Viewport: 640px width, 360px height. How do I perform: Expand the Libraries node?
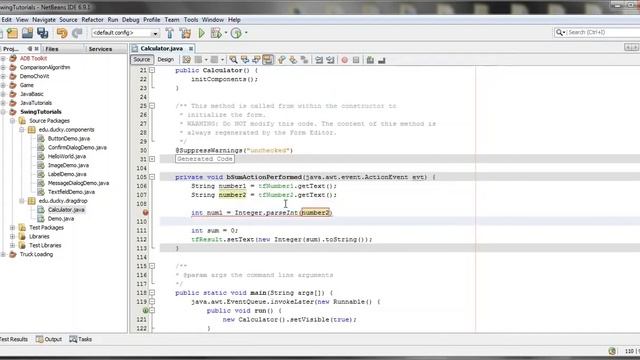pyautogui.click(x=12, y=237)
